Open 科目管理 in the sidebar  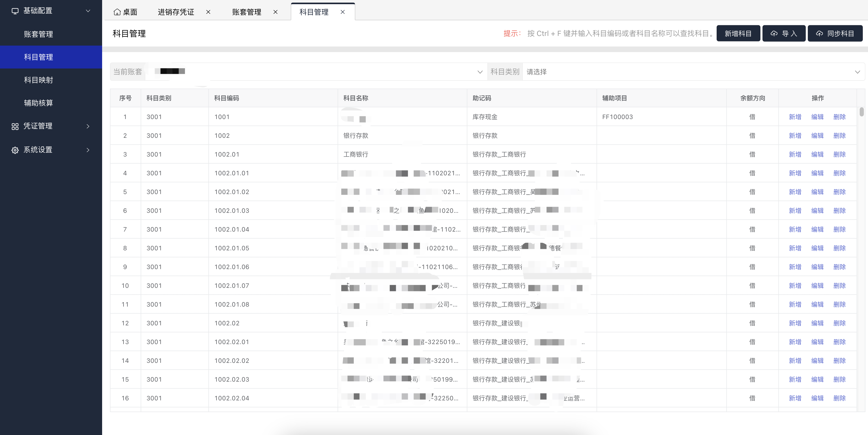(51, 57)
